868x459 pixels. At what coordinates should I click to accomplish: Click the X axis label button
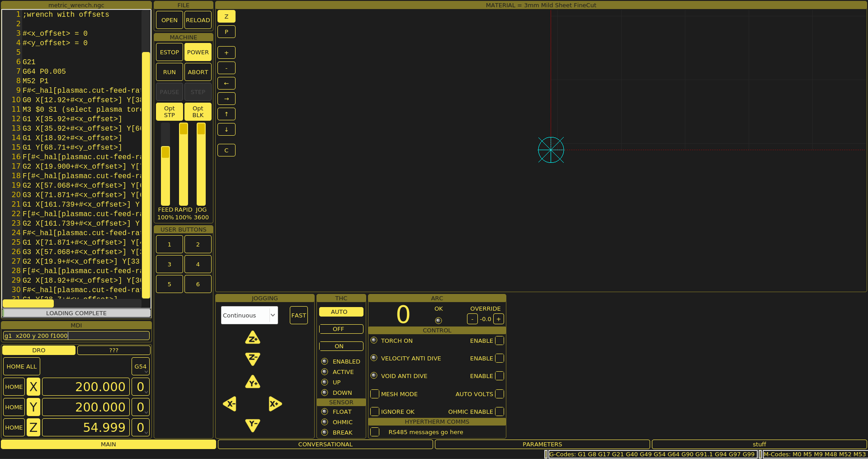coord(33,387)
